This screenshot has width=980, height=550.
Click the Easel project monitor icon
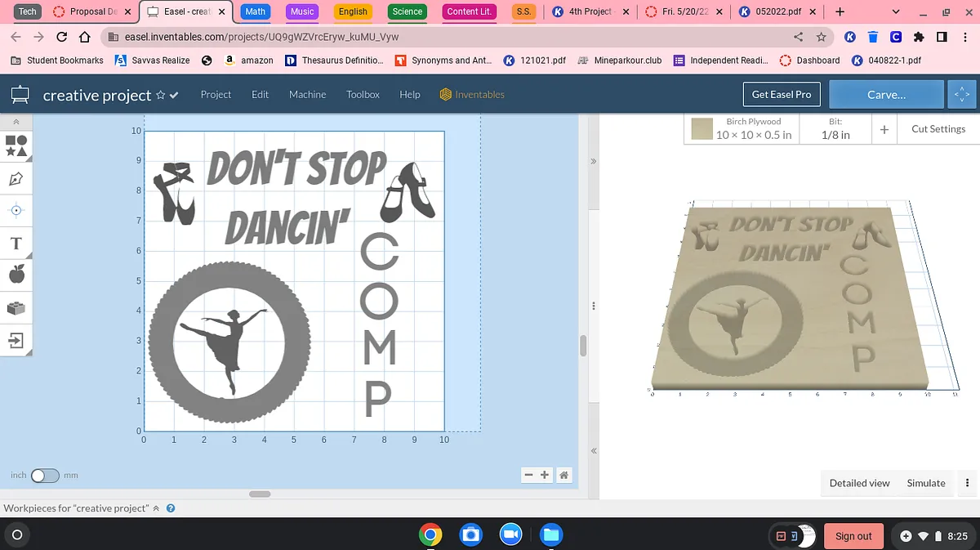pos(20,95)
